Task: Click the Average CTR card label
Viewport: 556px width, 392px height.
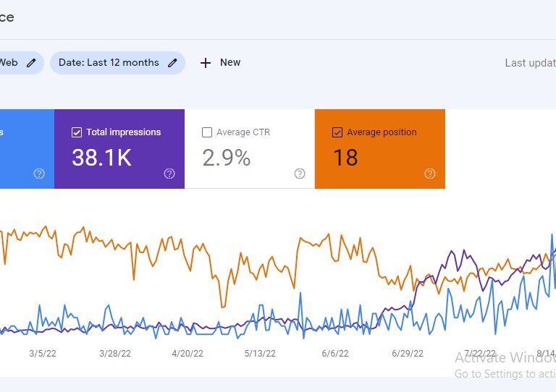Action: (x=243, y=132)
